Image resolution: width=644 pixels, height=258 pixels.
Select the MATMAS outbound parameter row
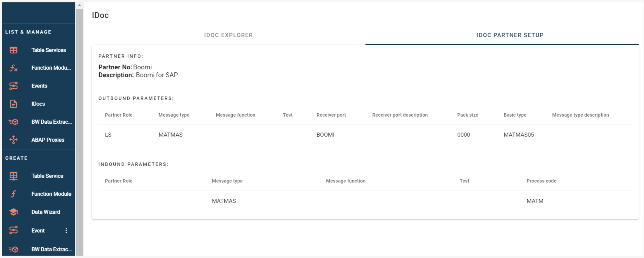coord(365,135)
